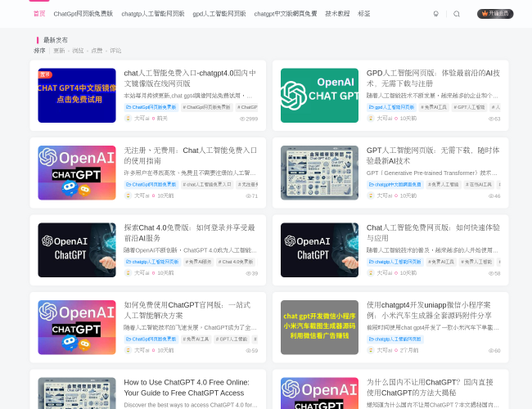Open search using the magnifier icon

pyautogui.click(x=457, y=14)
